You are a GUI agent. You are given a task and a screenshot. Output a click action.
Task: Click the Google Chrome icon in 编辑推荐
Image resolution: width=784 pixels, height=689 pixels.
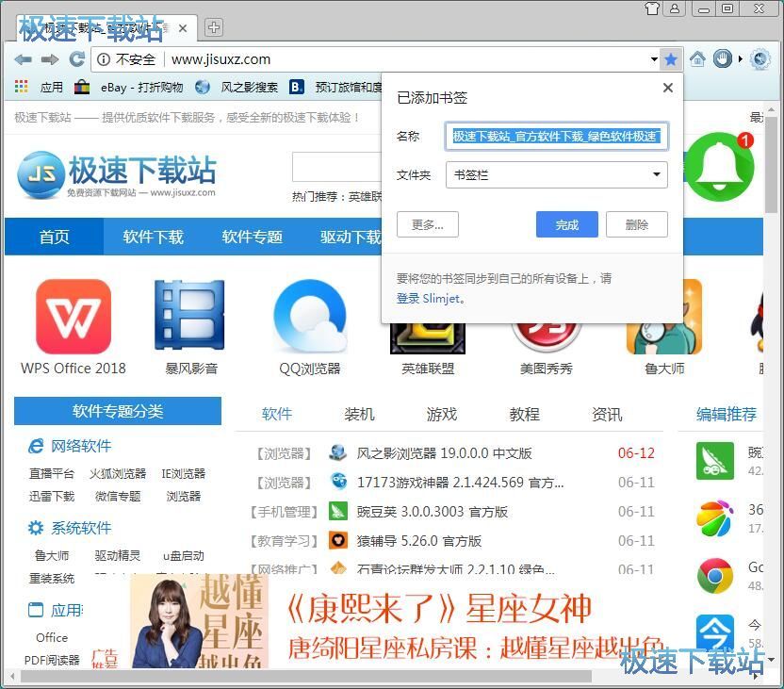coord(715,576)
